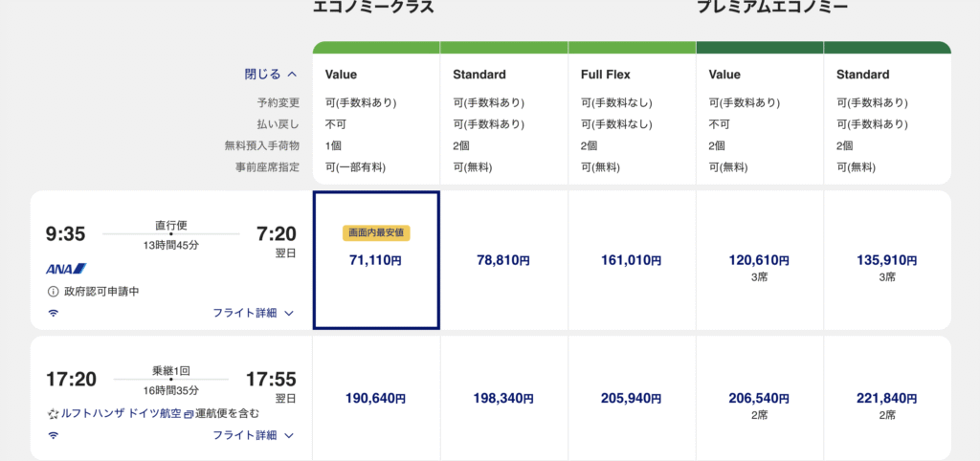Click the 13時間45分 duration
This screenshot has width=980, height=461.
tap(171, 246)
